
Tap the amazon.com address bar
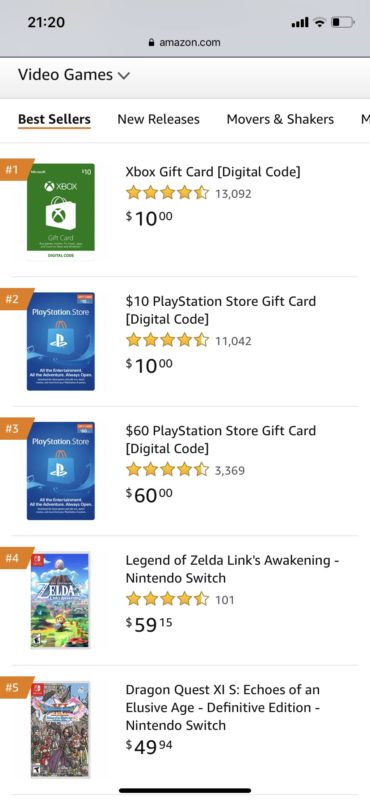[x=185, y=43]
